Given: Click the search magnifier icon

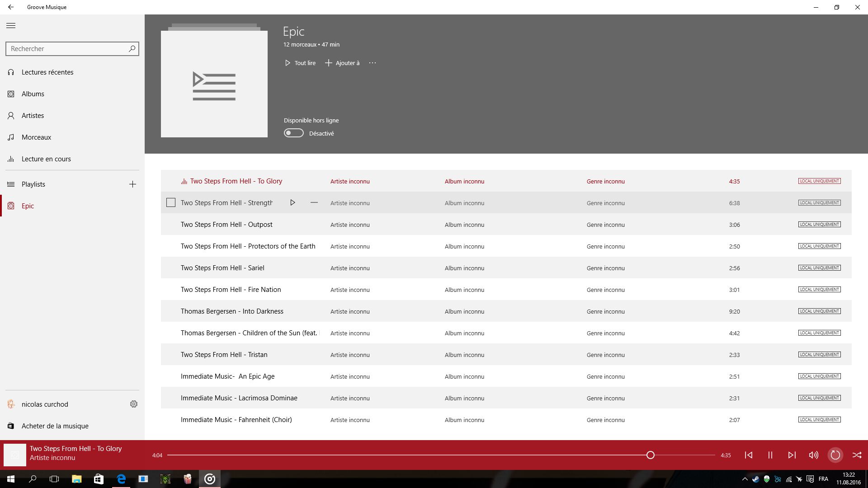Looking at the screenshot, I should coord(132,48).
